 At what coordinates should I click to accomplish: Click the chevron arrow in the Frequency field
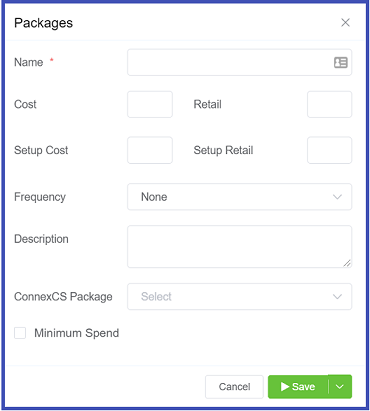(337, 197)
